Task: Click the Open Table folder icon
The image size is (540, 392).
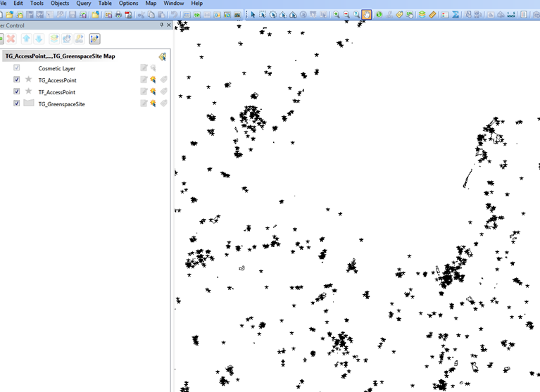Action: 9,15
